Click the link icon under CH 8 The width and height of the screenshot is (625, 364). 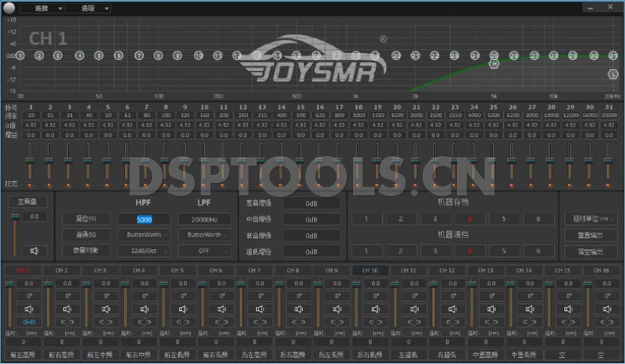(x=298, y=322)
